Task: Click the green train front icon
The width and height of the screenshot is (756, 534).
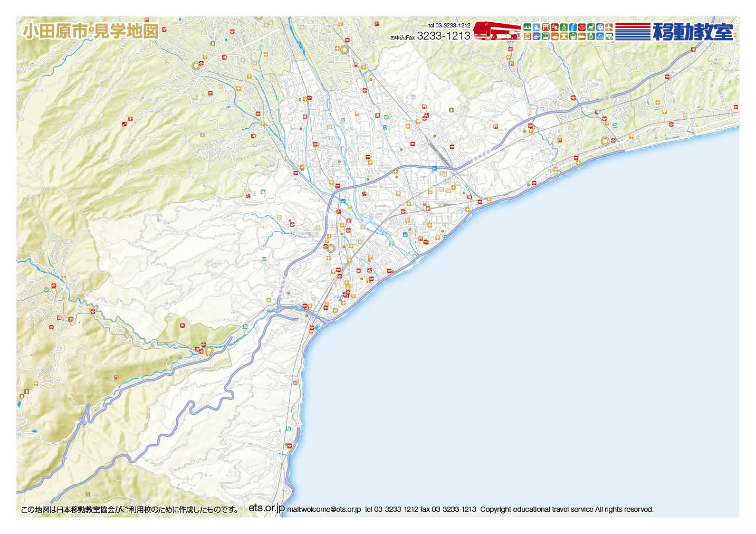Action: coord(546,36)
